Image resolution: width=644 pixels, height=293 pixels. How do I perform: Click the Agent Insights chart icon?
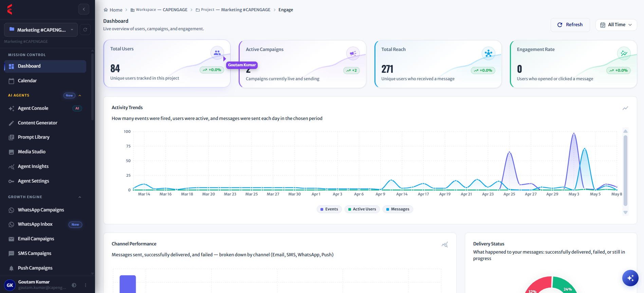[11, 167]
